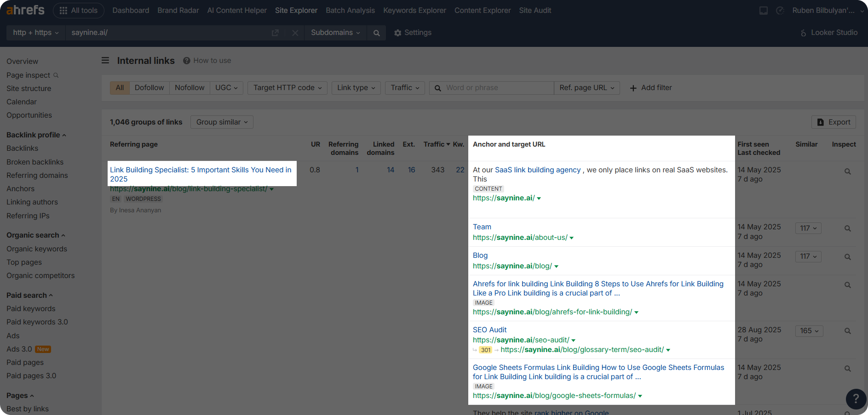This screenshot has height=415, width=868.
Task: Open the Traffic filter dropdown
Action: (405, 88)
